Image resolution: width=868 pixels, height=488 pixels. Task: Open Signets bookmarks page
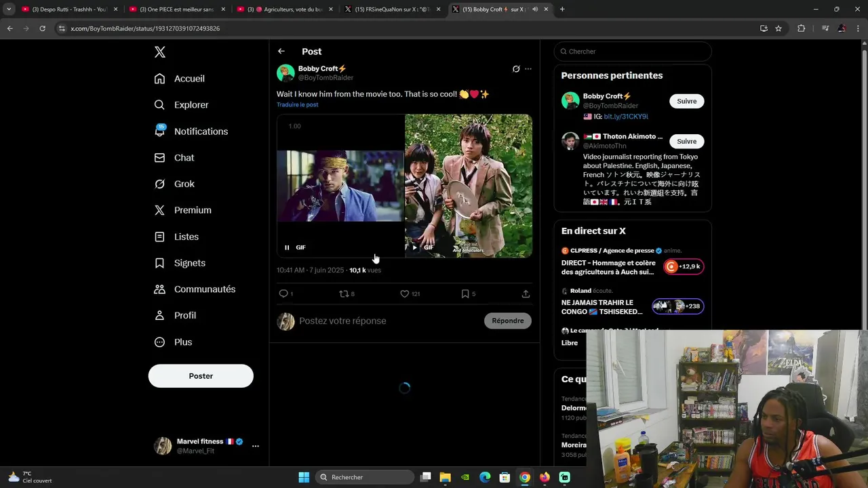click(180, 263)
